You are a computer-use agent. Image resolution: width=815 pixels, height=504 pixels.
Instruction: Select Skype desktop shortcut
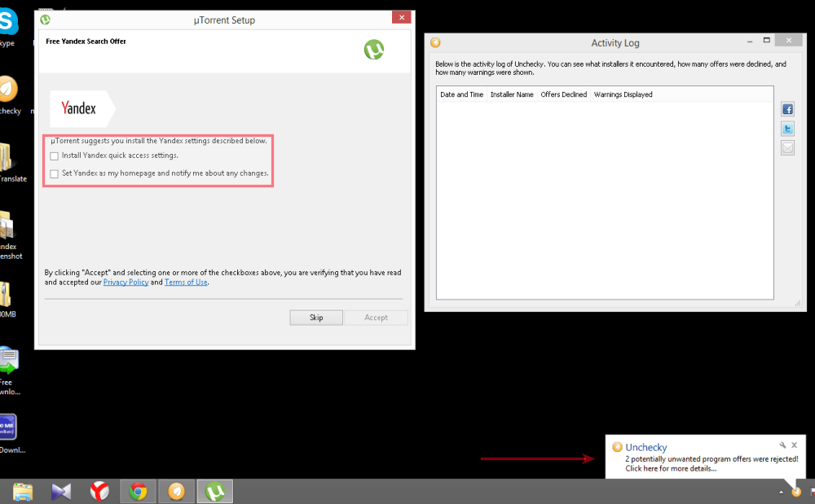tap(7, 28)
